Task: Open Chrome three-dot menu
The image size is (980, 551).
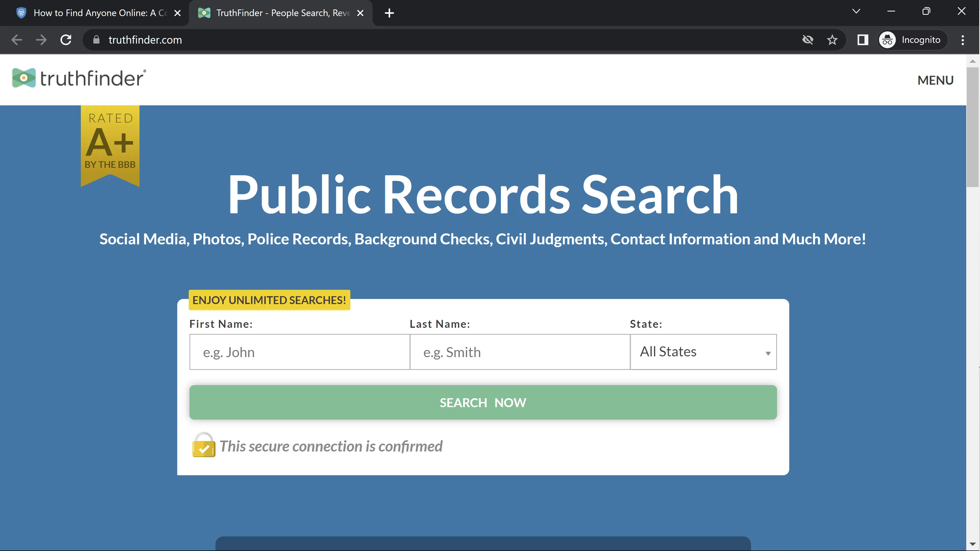Action: pos(962,40)
